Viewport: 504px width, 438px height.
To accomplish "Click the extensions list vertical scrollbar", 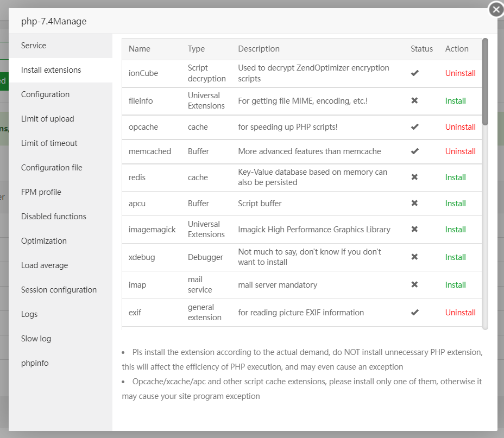I will point(485,81).
